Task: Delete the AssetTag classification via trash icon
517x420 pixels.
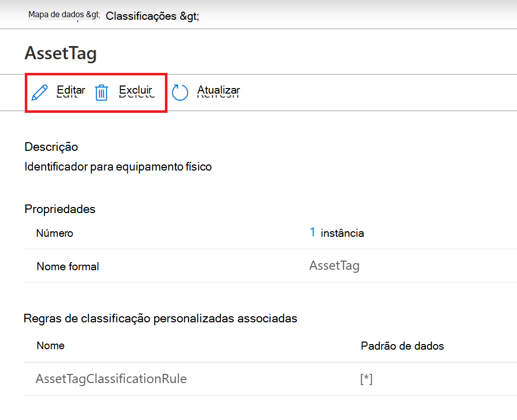Action: pos(102,93)
